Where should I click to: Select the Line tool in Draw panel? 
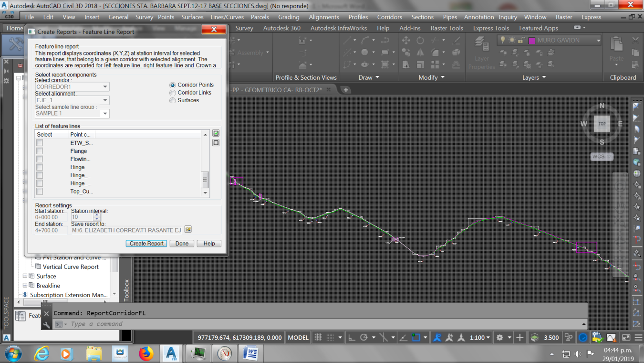pyautogui.click(x=348, y=41)
